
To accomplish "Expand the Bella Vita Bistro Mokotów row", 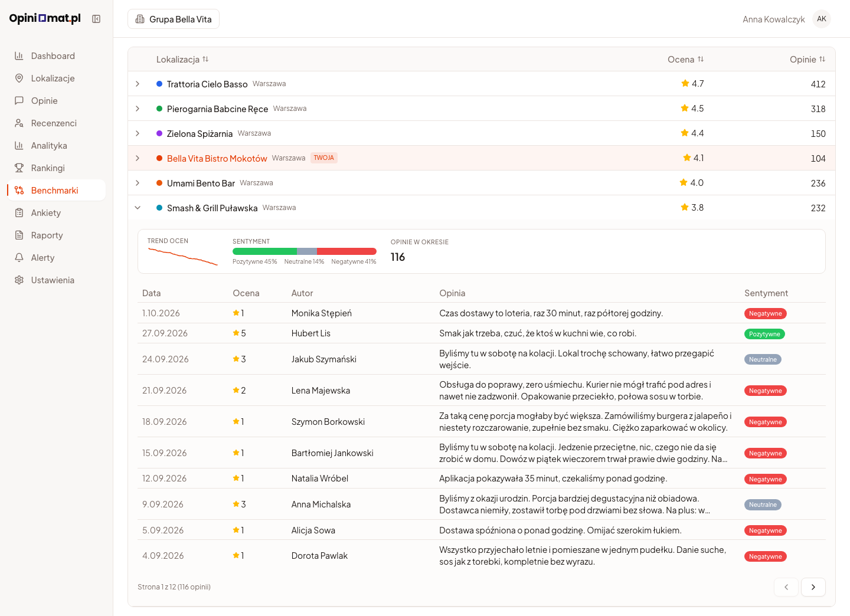I will (x=138, y=158).
